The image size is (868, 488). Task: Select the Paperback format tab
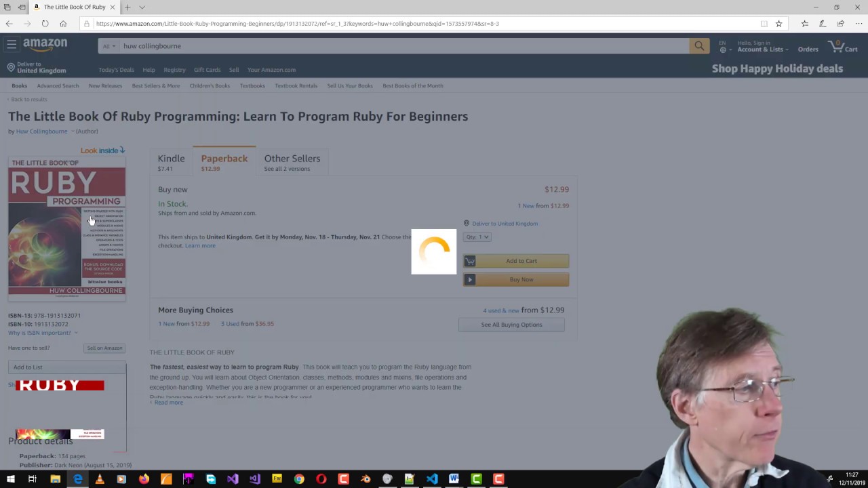pos(224,163)
